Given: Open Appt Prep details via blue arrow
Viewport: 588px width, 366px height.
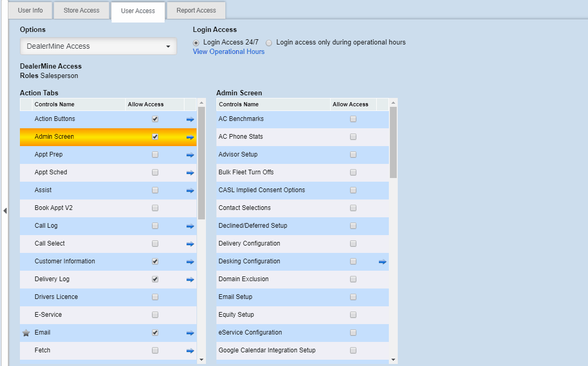Looking at the screenshot, I should coord(190,155).
